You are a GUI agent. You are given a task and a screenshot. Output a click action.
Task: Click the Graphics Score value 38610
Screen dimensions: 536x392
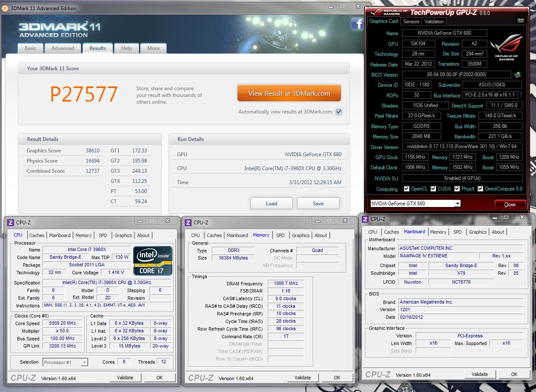tap(93, 151)
